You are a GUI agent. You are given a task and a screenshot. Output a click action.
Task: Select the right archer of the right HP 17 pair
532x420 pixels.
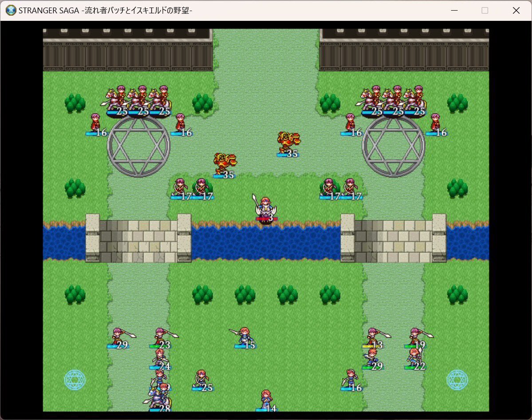[x=351, y=188]
